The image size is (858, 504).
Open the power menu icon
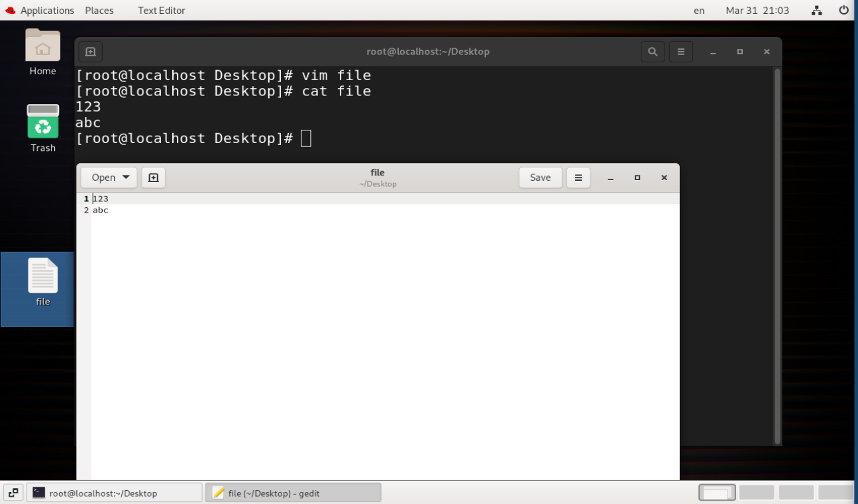pyautogui.click(x=843, y=11)
